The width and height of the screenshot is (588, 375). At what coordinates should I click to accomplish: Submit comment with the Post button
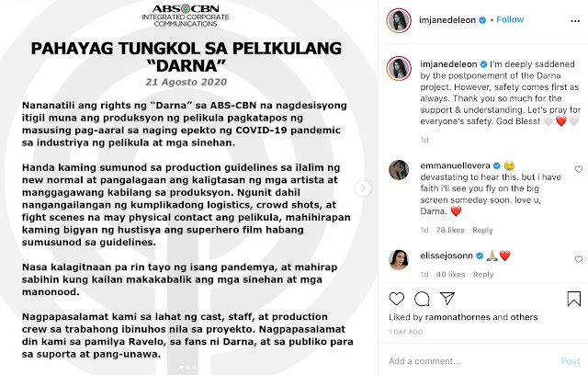click(x=571, y=361)
